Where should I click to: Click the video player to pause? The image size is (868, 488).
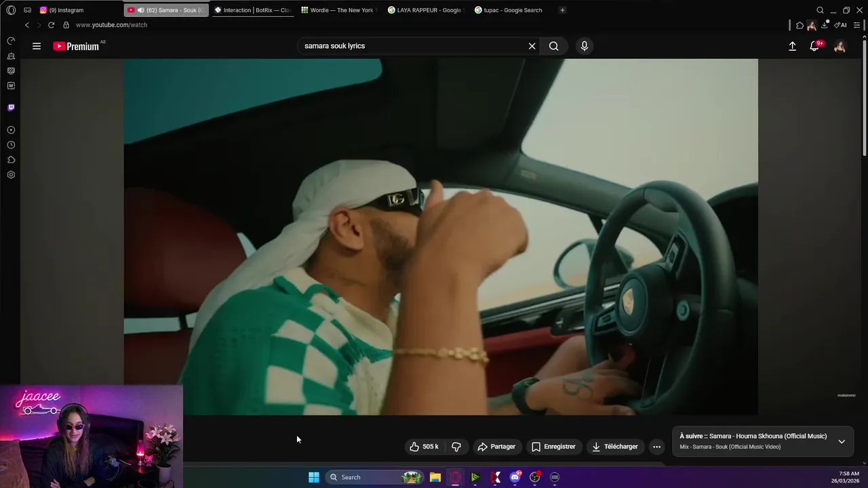coord(441,237)
